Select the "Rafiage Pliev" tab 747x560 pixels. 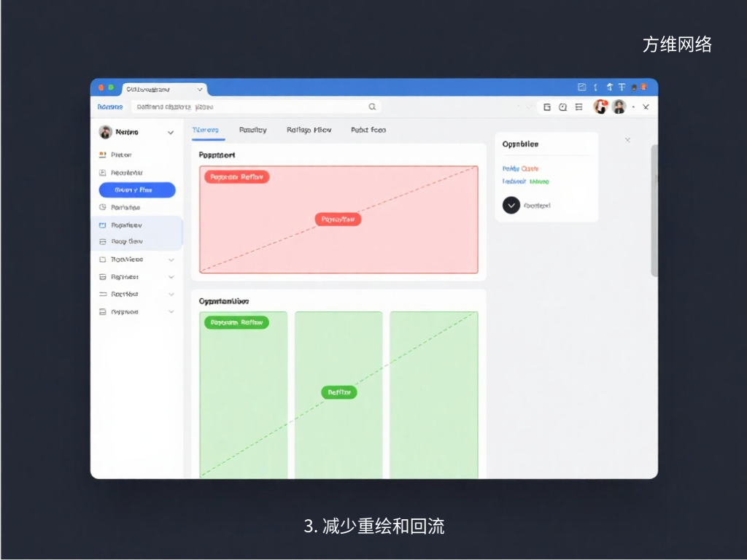[309, 131]
